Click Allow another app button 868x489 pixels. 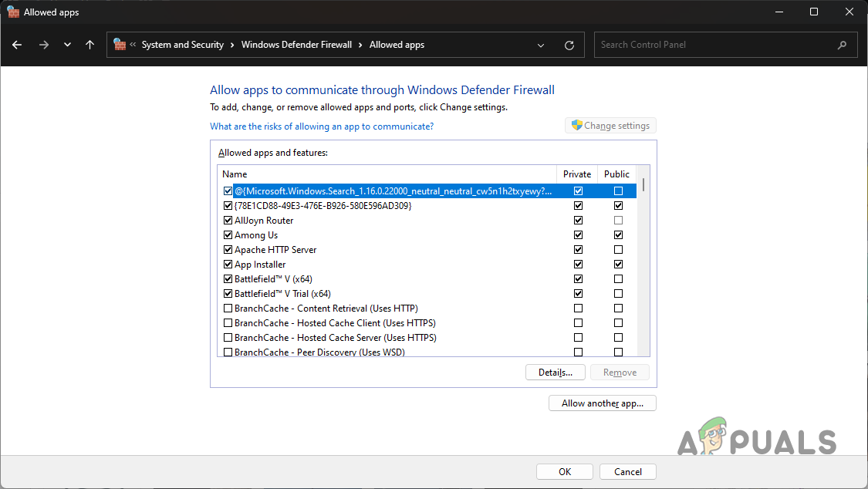pos(602,403)
